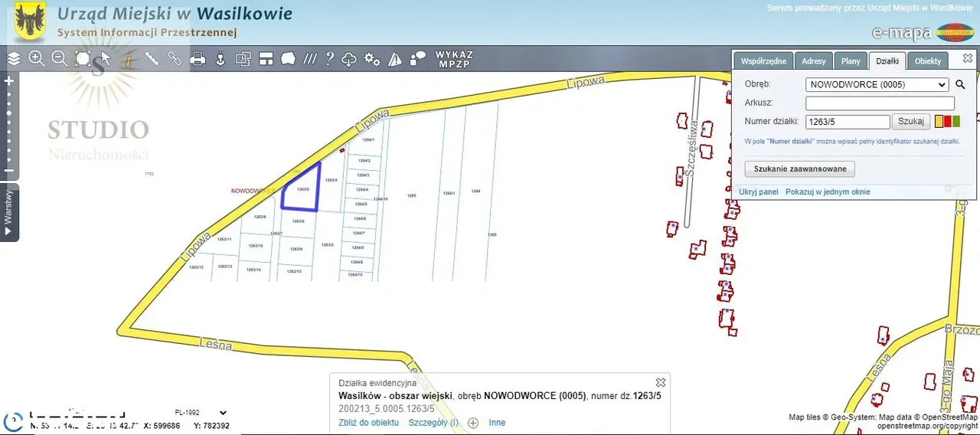Switch to the Adresy tab
Screen dimensions: 980x435
814,61
